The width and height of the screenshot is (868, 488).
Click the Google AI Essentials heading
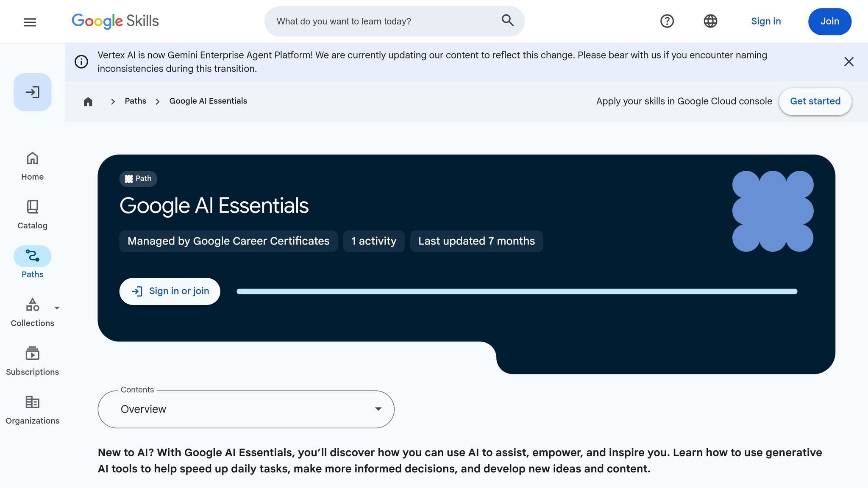tap(214, 206)
